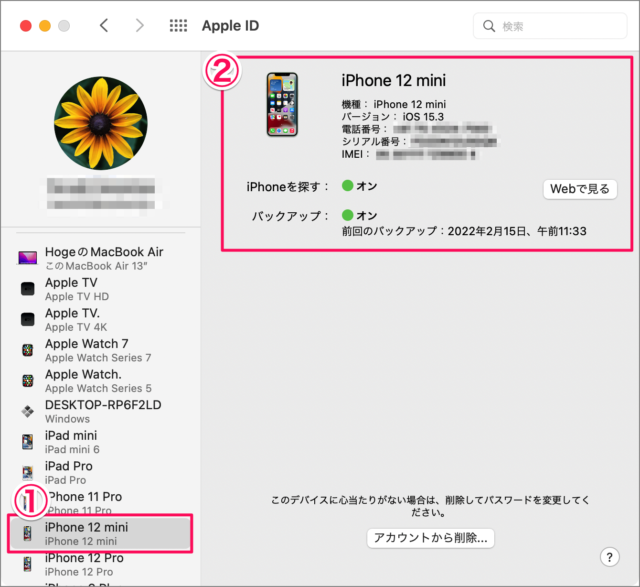Click the バージョン iOS 15.3 text
The height and width of the screenshot is (587, 640).
pyautogui.click(x=393, y=117)
